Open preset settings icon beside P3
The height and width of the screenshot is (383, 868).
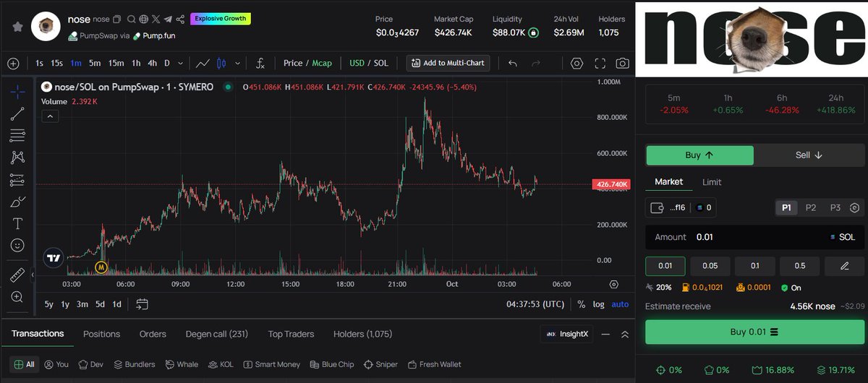(855, 207)
